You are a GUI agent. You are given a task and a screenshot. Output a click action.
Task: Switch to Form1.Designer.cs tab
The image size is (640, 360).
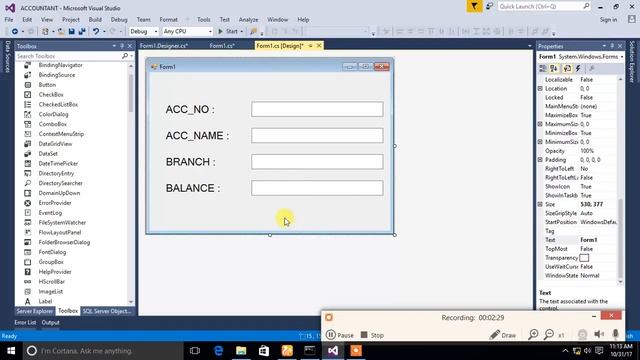[x=164, y=46]
